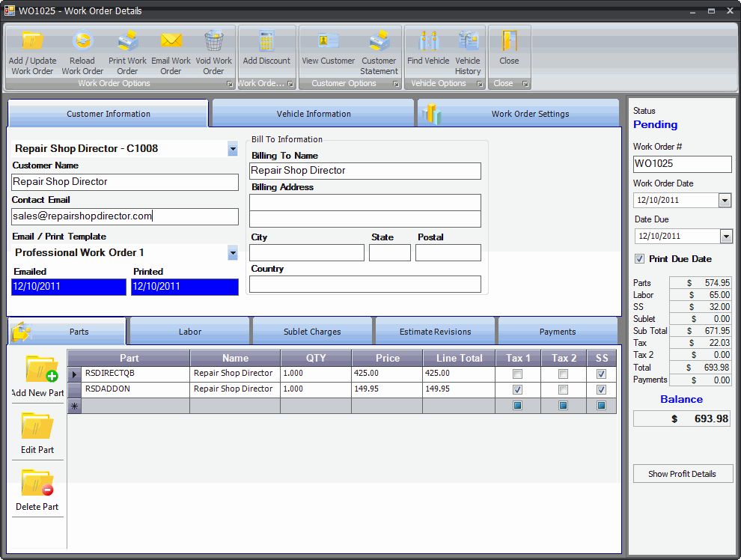Select the RSDIRECTQB part cell
This screenshot has width=741, height=560.
(135, 374)
